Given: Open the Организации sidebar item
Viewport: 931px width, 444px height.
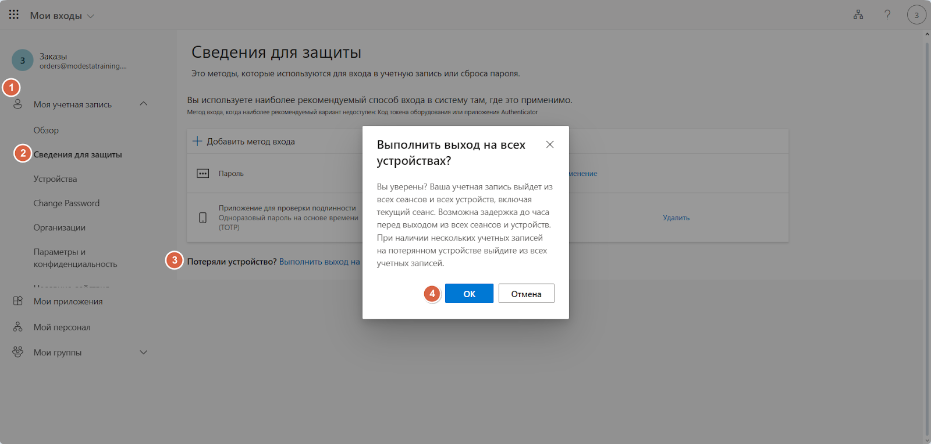Looking at the screenshot, I should coord(59,227).
